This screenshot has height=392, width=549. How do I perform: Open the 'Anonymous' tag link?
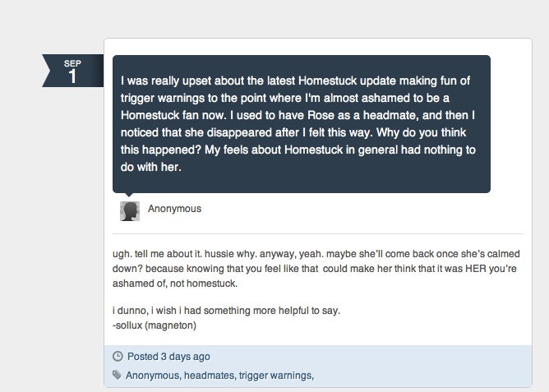[x=152, y=376]
